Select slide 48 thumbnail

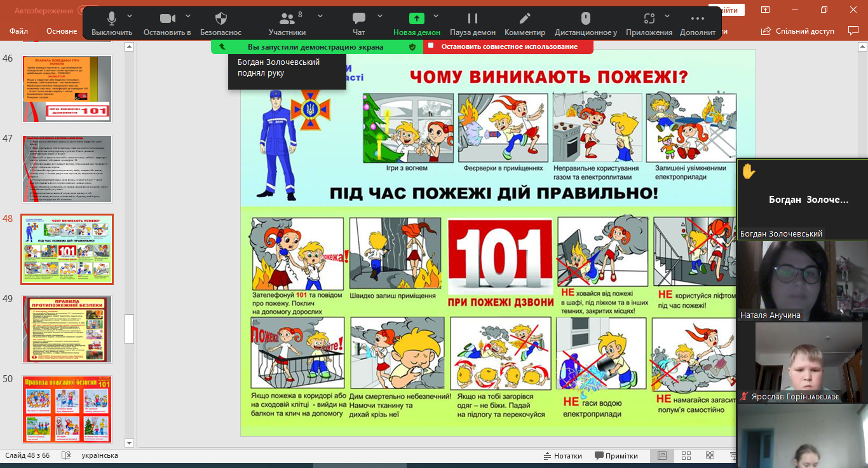pyautogui.click(x=67, y=249)
